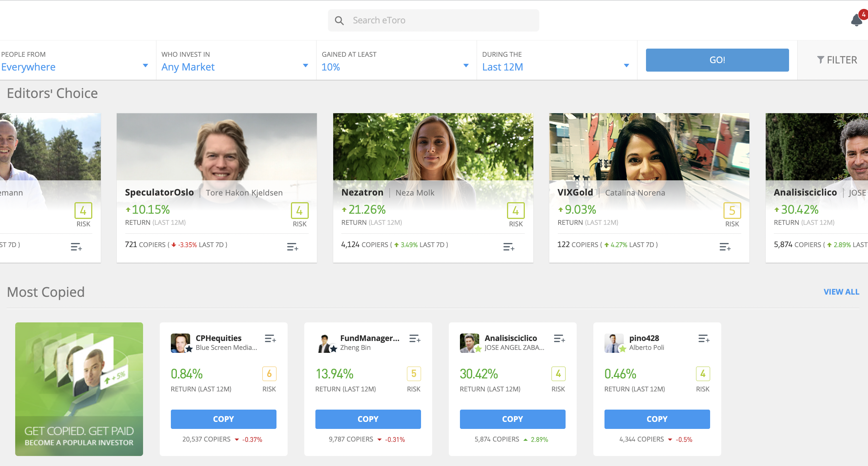Add Nezatron to watchlist
Image resolution: width=868 pixels, height=466 pixels.
pos(508,247)
